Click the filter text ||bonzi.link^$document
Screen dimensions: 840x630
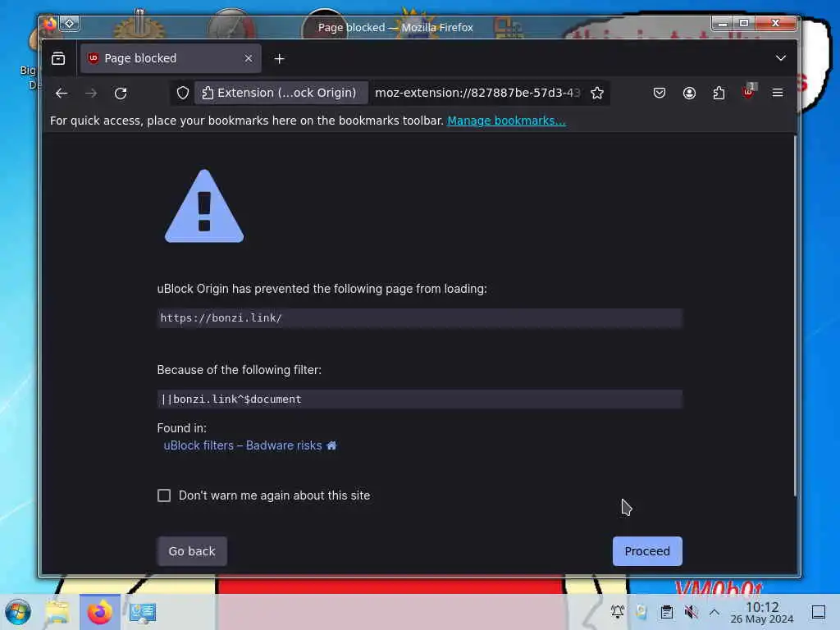point(231,399)
